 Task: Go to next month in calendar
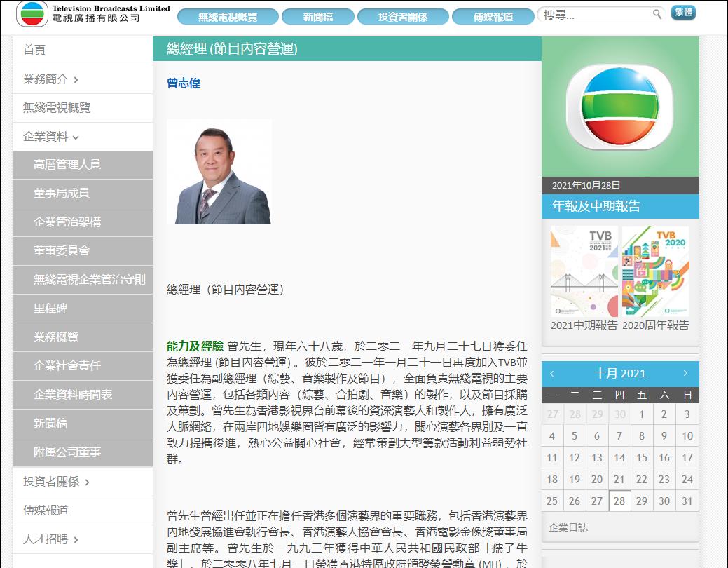(x=685, y=373)
